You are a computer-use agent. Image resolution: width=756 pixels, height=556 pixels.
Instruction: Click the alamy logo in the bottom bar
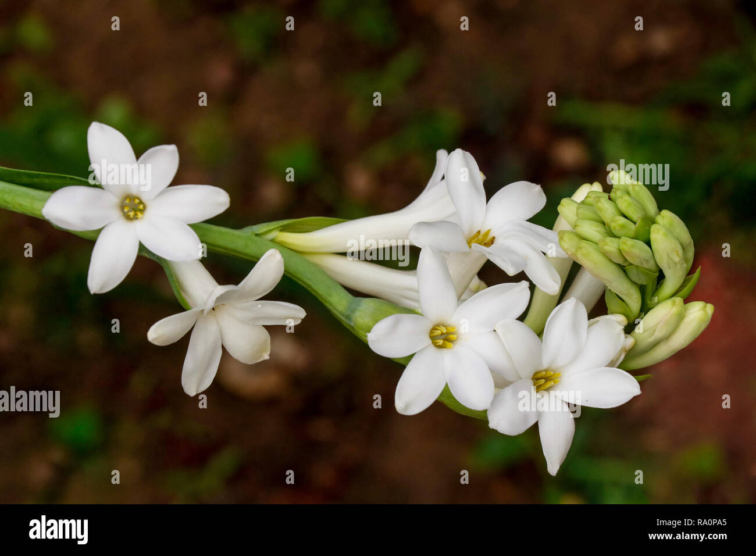click(x=59, y=530)
